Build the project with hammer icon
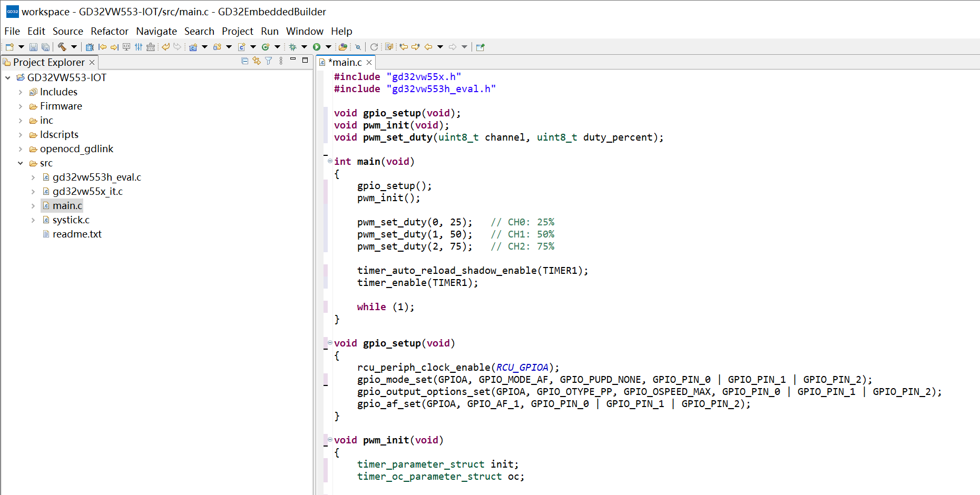The width and height of the screenshot is (980, 495). point(62,47)
